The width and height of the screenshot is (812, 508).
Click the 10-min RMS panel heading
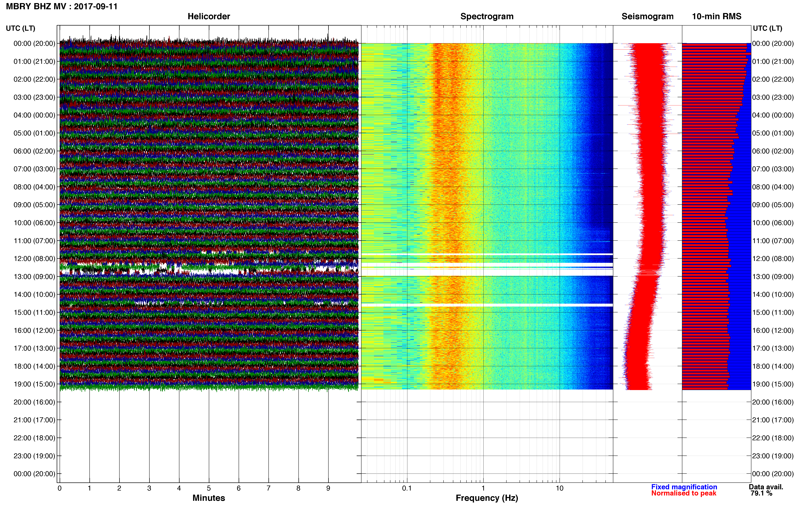click(x=717, y=16)
